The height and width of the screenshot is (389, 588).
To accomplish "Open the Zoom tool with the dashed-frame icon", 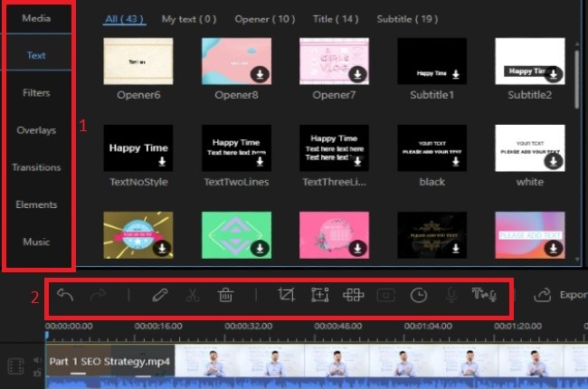I will (x=319, y=294).
